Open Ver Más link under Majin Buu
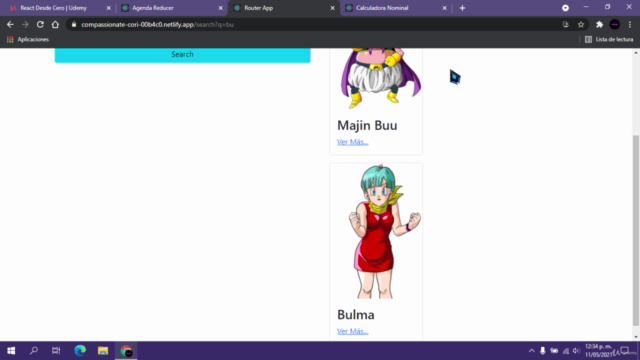Image resolution: width=640 pixels, height=360 pixels. pyautogui.click(x=352, y=142)
